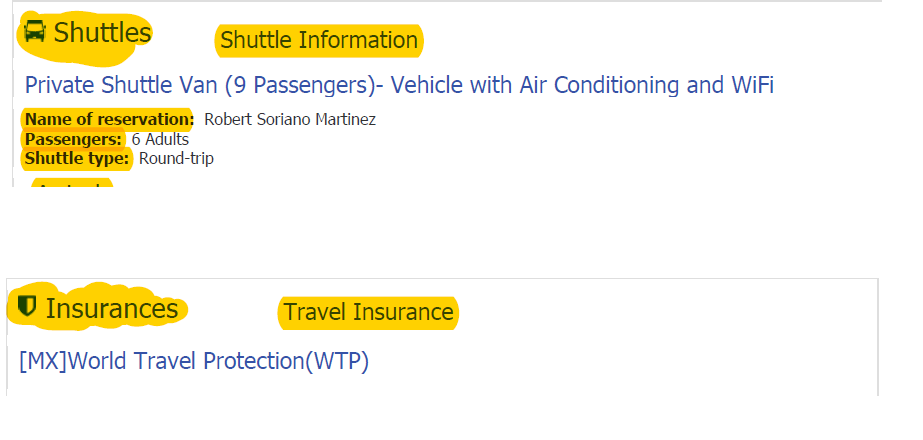
Task: Select the Shuttles section heading
Action: [102, 33]
